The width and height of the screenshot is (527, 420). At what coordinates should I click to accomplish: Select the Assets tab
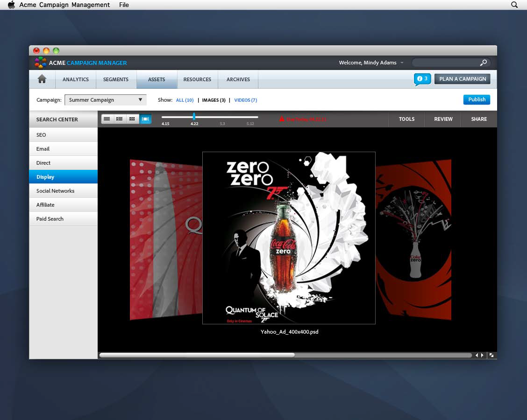tap(157, 80)
